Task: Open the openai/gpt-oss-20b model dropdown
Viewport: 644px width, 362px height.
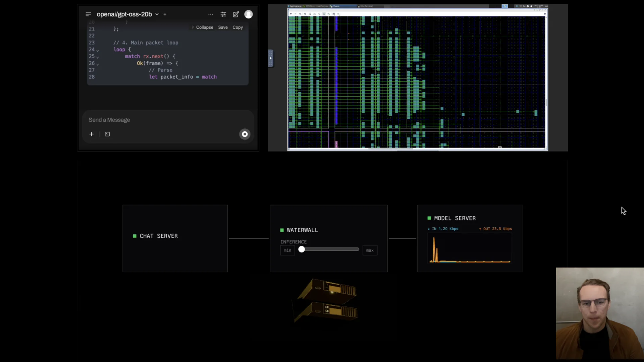Action: pos(127,14)
